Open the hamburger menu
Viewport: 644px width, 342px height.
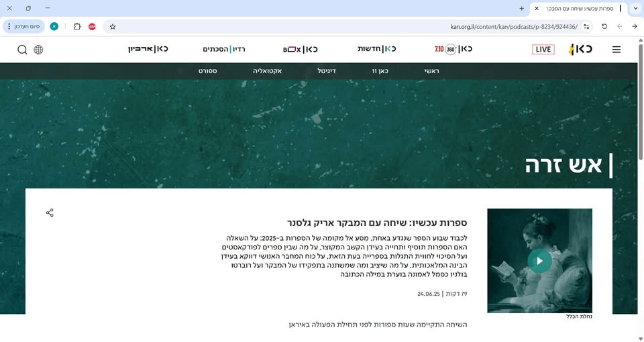[x=616, y=50]
